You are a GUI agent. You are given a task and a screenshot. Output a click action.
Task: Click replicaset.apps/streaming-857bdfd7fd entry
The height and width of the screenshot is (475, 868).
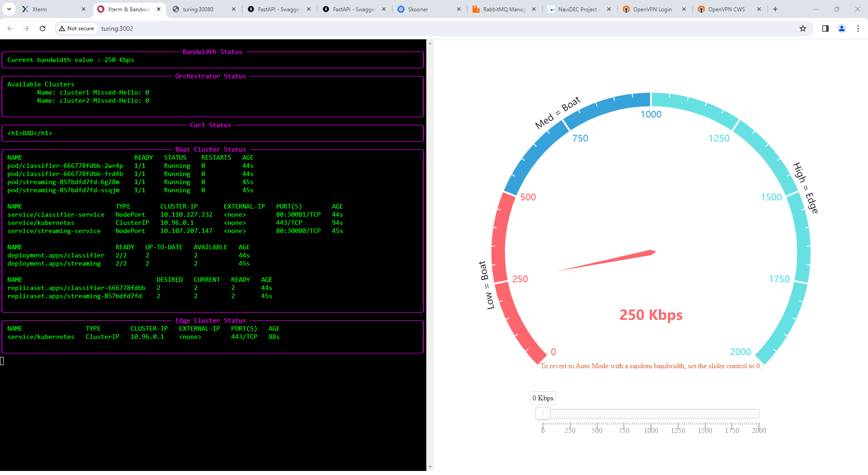click(x=75, y=296)
